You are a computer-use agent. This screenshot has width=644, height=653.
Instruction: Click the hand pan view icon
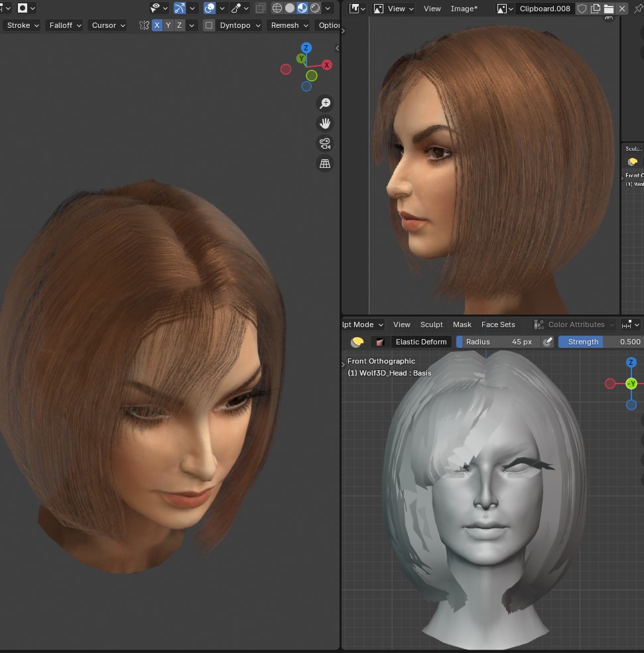coord(325,123)
